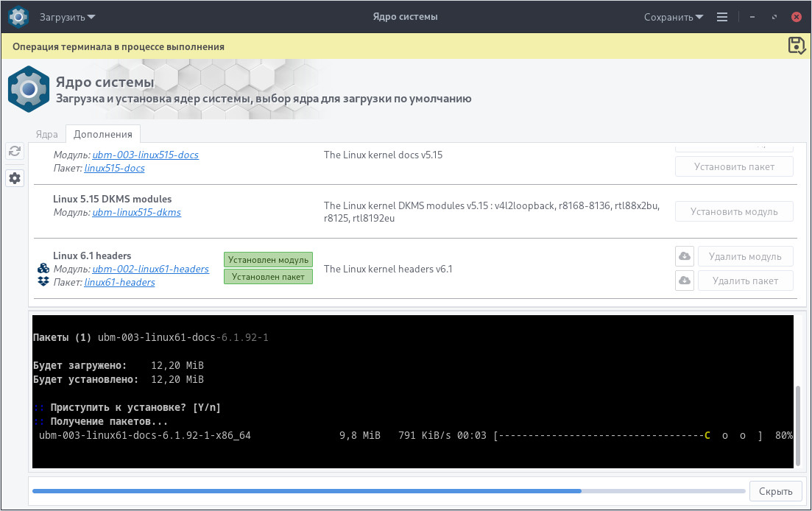Click the large Ядро системы header logo

click(29, 89)
